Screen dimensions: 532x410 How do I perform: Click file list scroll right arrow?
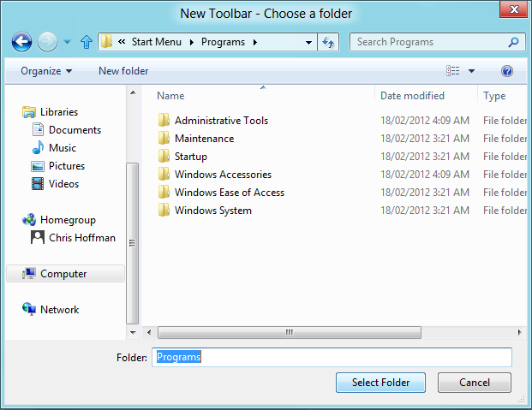[x=519, y=332]
